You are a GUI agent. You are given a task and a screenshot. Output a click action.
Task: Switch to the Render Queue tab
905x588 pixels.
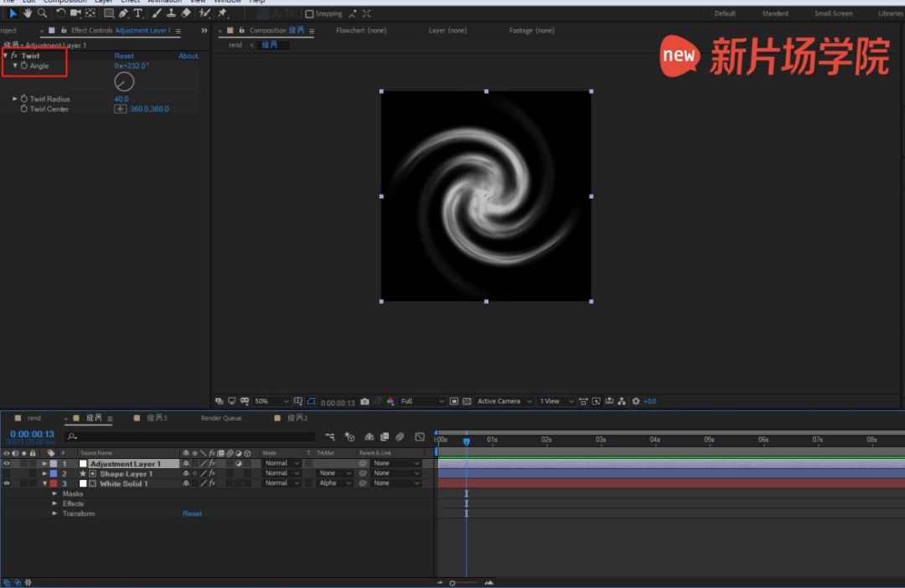point(220,418)
